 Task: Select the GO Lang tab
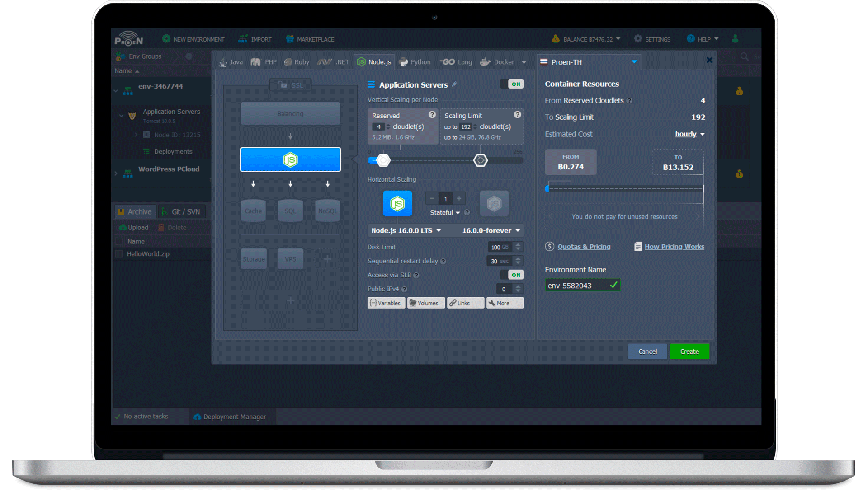tap(456, 62)
